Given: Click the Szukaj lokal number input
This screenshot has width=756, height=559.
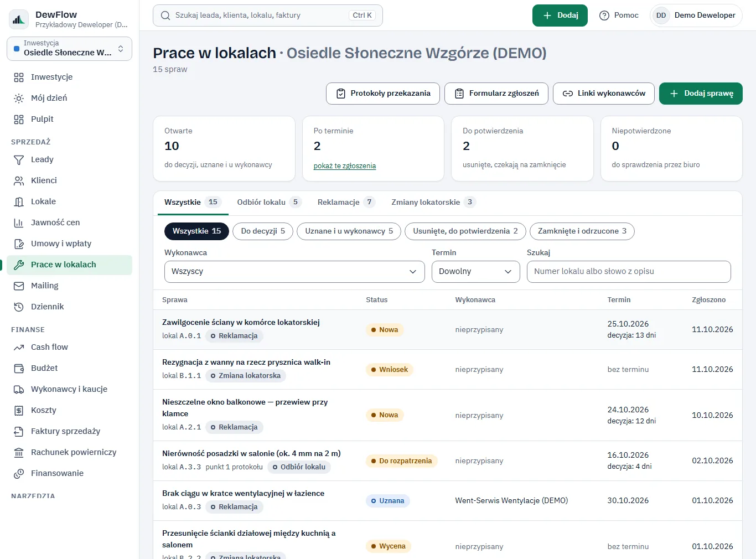Looking at the screenshot, I should pyautogui.click(x=629, y=272).
